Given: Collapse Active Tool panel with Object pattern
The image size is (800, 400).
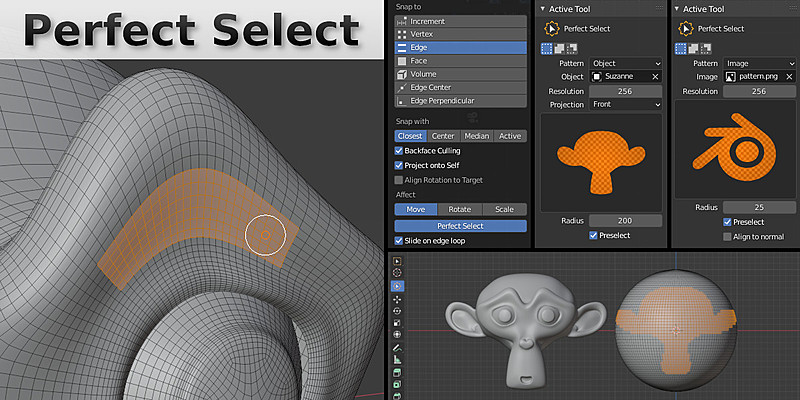Looking at the screenshot, I should 543,9.
